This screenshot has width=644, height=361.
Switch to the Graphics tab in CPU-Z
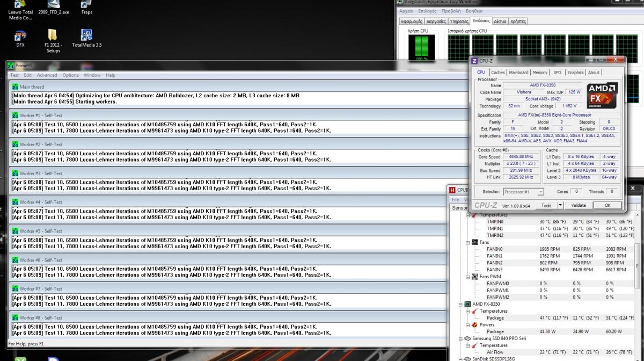click(575, 73)
